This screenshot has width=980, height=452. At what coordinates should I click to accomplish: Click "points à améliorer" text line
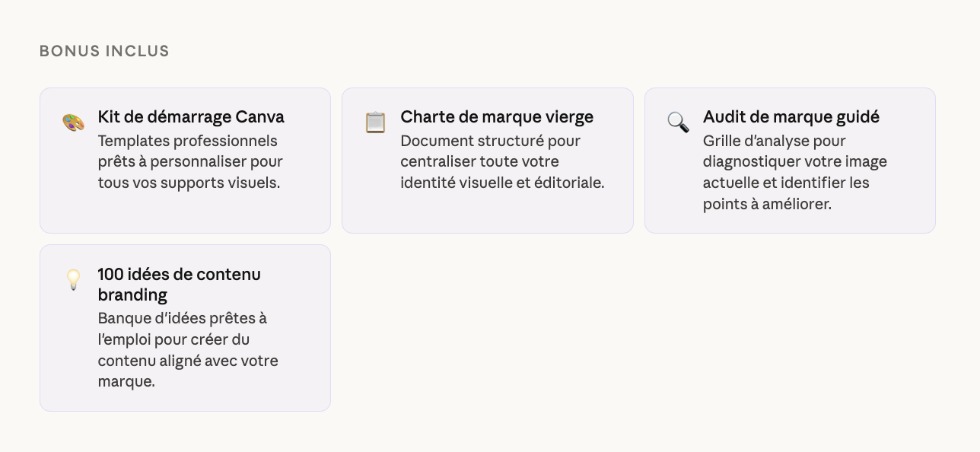point(767,205)
